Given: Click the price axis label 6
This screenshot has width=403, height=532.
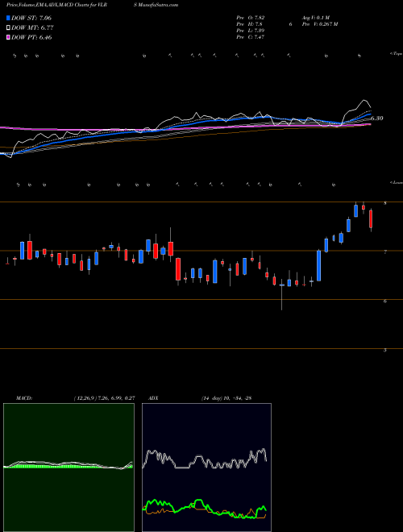Looking at the screenshot, I should click(385, 301).
